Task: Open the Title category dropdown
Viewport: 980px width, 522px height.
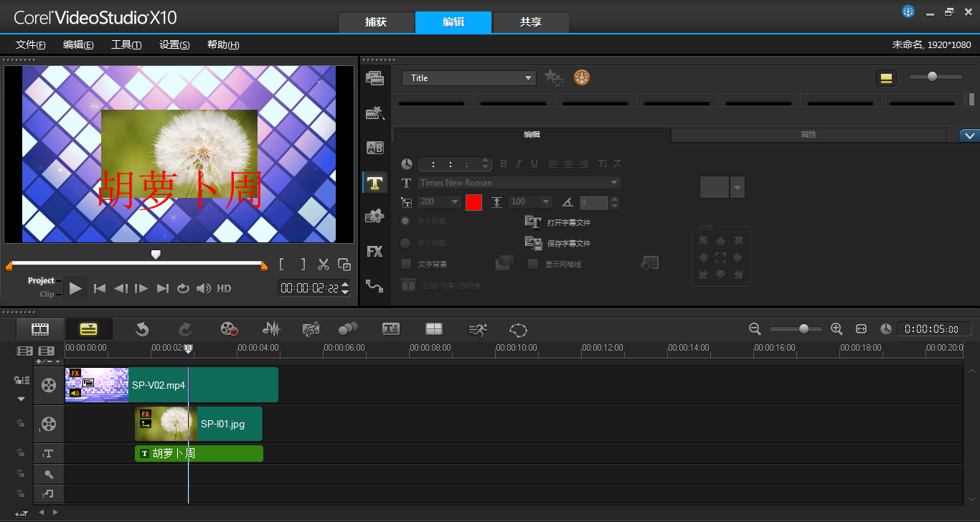Action: coord(469,78)
